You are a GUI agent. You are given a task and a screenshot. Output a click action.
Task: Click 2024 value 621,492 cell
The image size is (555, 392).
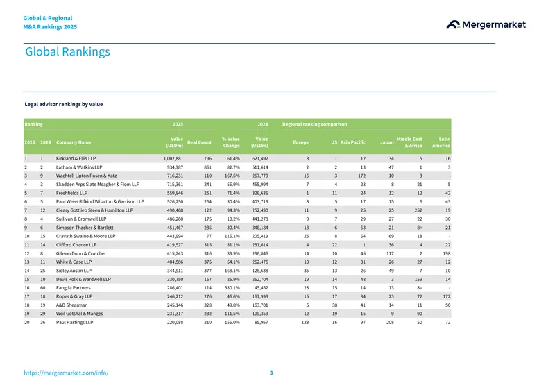259,159
